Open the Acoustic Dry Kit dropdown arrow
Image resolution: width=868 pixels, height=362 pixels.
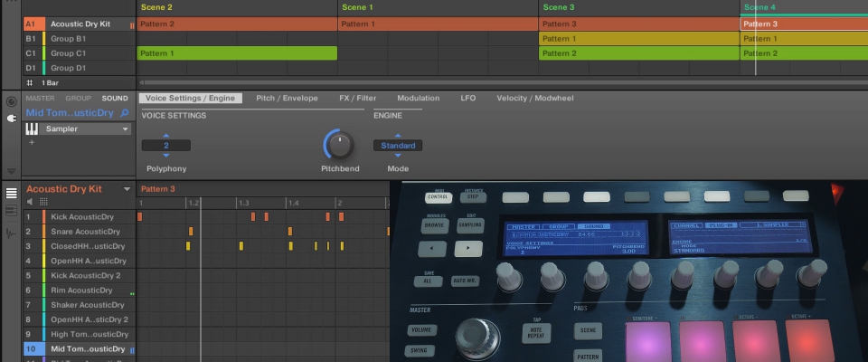127,189
